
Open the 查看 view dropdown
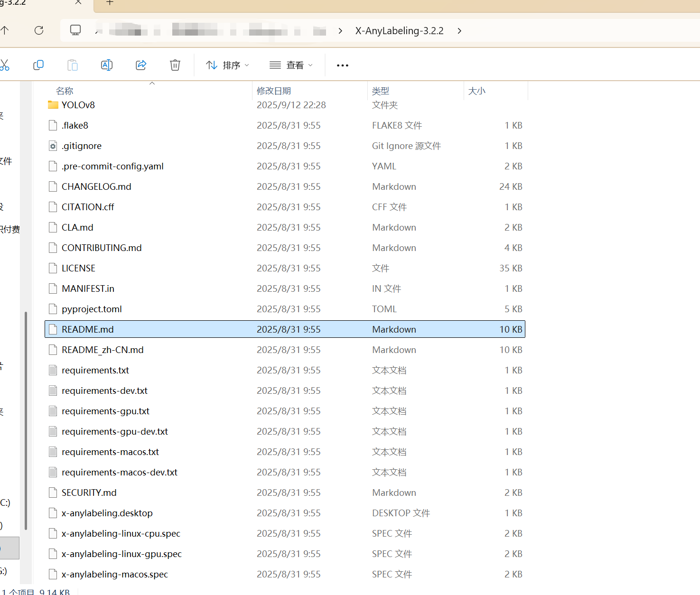[x=291, y=65]
